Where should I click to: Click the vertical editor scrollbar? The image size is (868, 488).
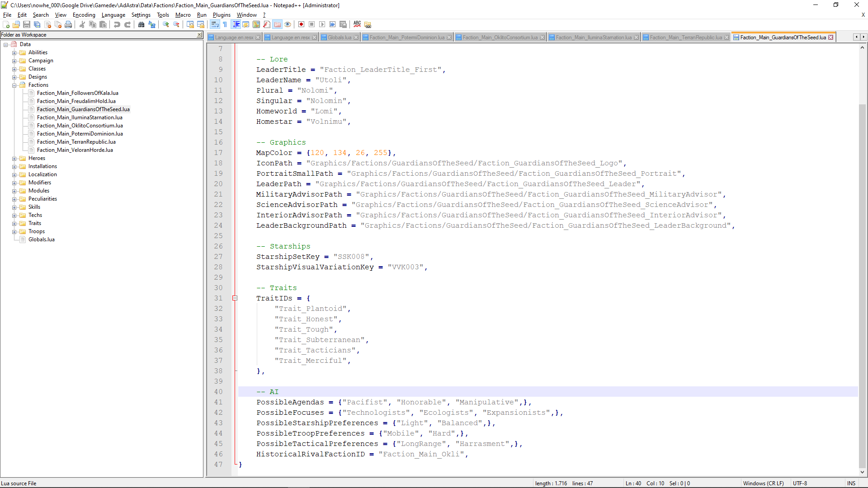coord(862,271)
